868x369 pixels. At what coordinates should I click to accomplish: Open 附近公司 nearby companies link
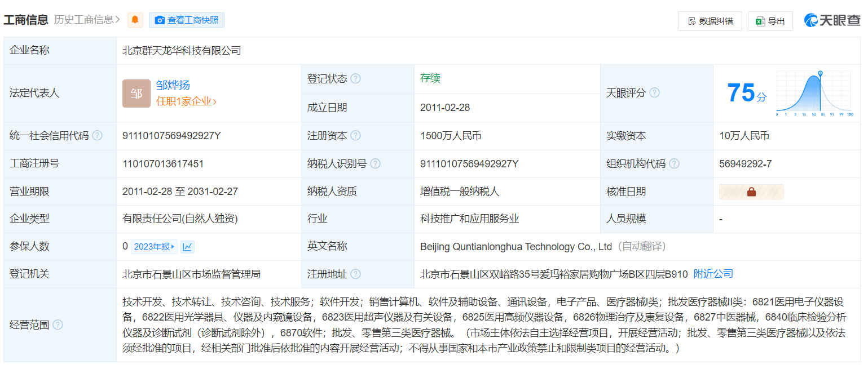[713, 274]
